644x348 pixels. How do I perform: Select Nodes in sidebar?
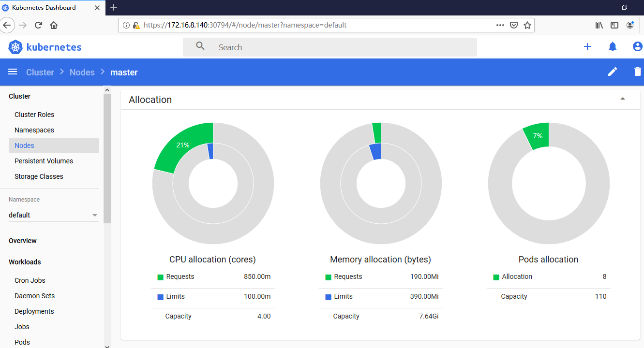[x=54, y=145]
